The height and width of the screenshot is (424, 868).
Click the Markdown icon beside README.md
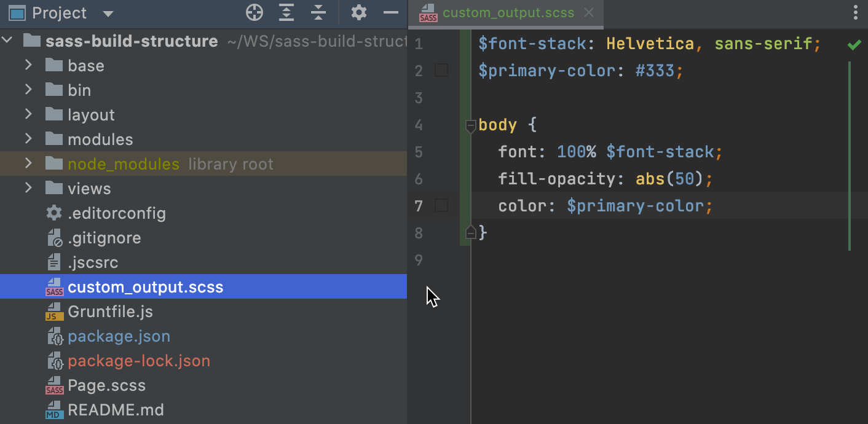(x=54, y=410)
